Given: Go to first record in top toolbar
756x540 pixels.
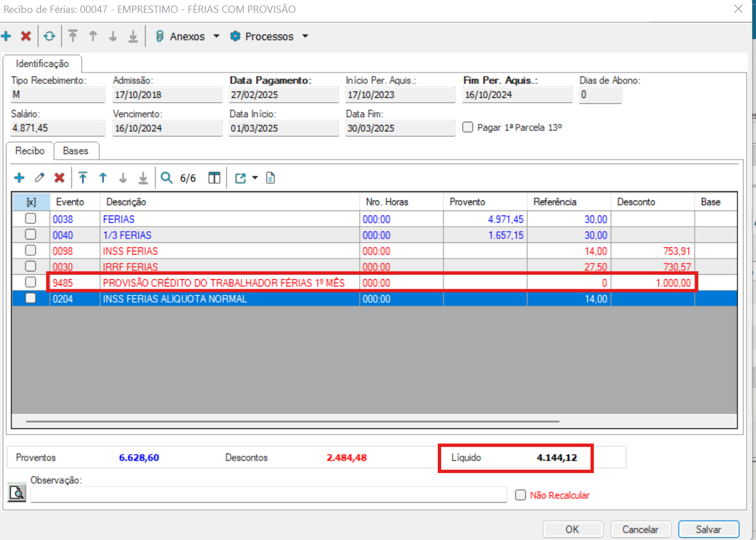Looking at the screenshot, I should click(73, 36).
